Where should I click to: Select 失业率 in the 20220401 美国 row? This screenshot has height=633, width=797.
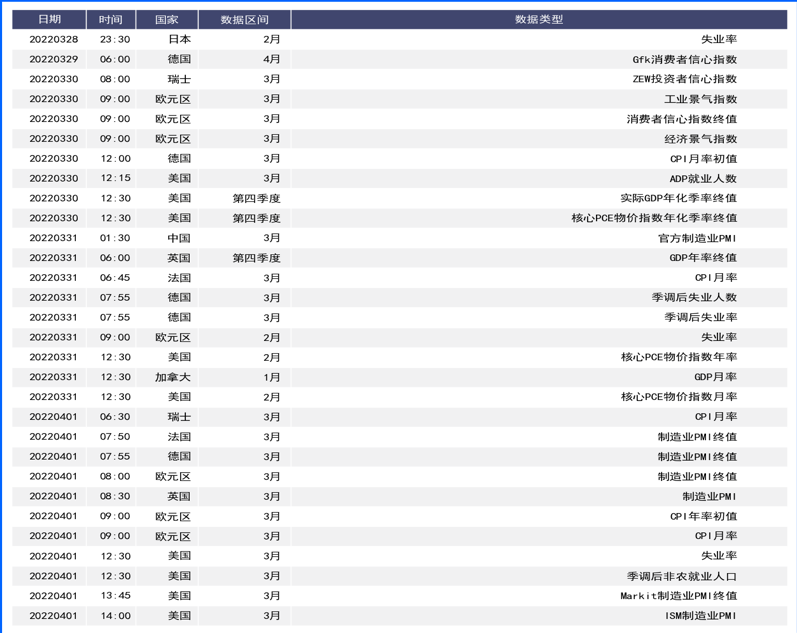pyautogui.click(x=719, y=555)
